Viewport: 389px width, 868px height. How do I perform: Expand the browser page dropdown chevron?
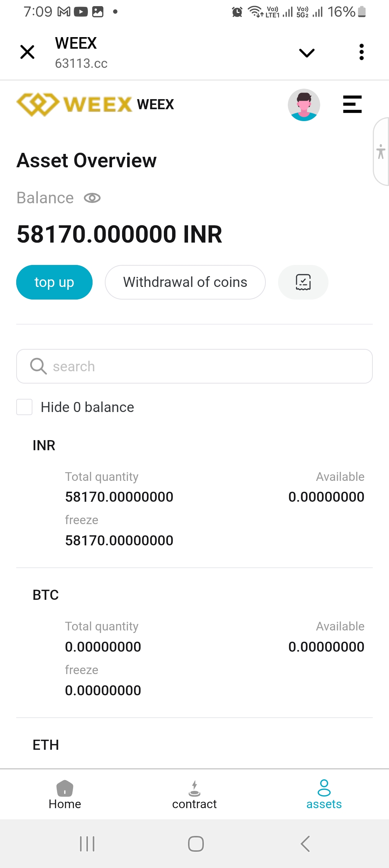(307, 53)
